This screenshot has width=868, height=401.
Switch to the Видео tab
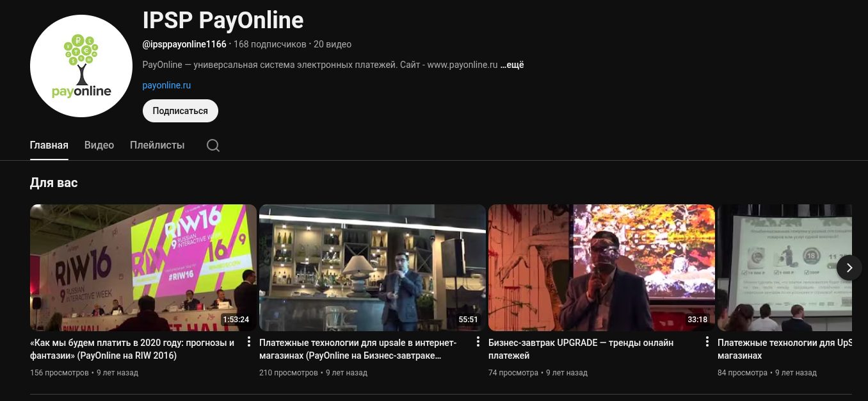point(99,145)
